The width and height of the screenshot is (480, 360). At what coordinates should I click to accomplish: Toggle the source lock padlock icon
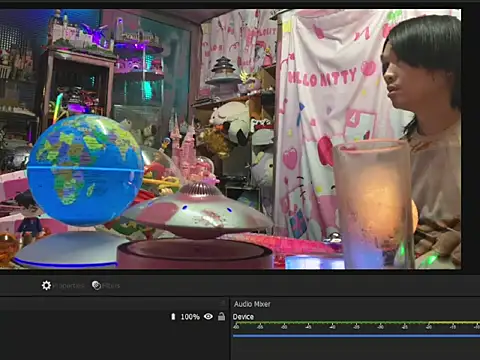[221, 316]
